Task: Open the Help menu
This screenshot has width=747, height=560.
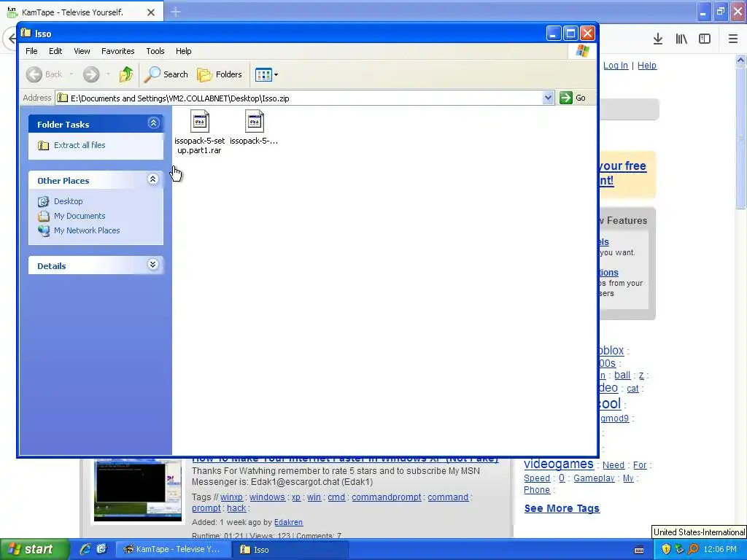Action: [x=183, y=51]
